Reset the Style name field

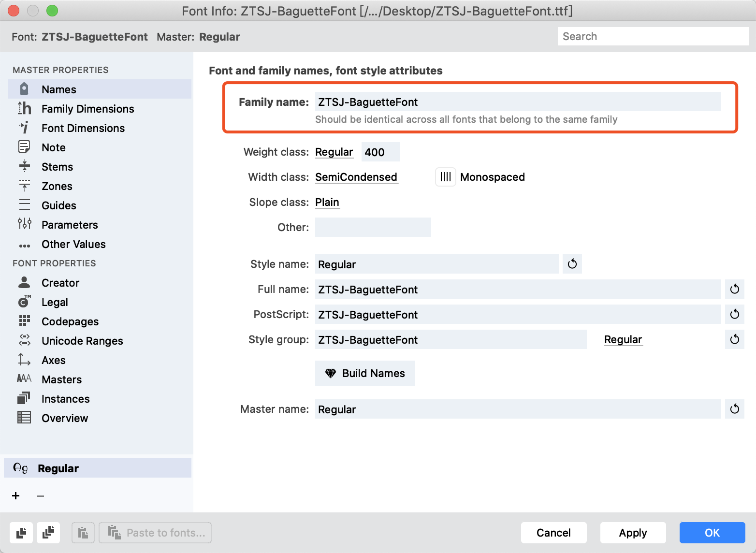[572, 264]
